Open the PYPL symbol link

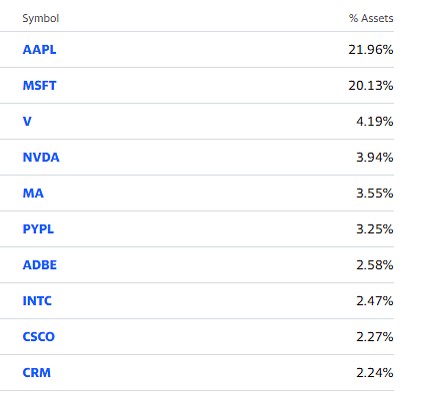tap(38, 229)
